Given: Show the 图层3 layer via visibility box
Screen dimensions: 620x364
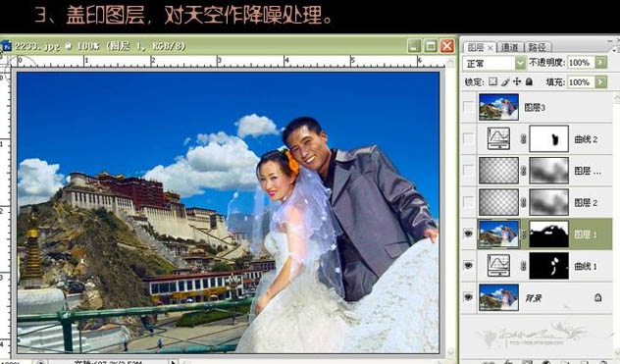Looking at the screenshot, I should coord(469,107).
